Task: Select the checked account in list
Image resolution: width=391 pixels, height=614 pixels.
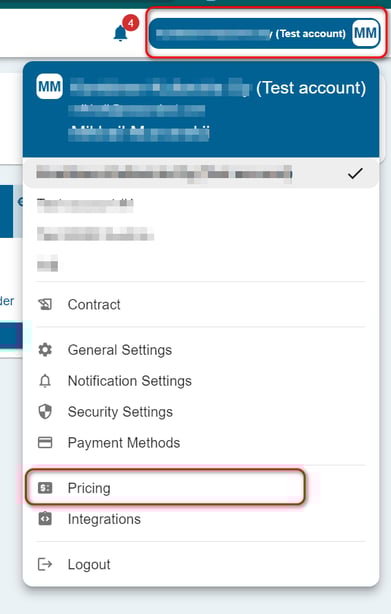Action: coord(201,173)
